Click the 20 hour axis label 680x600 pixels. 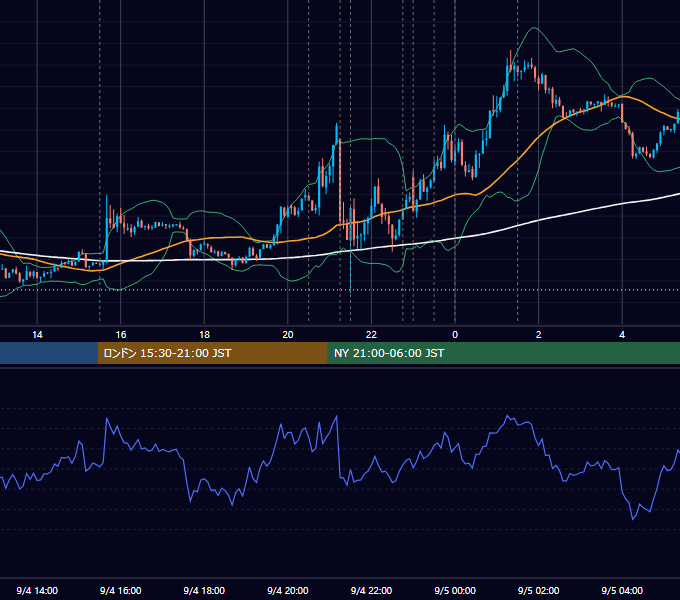click(x=288, y=335)
